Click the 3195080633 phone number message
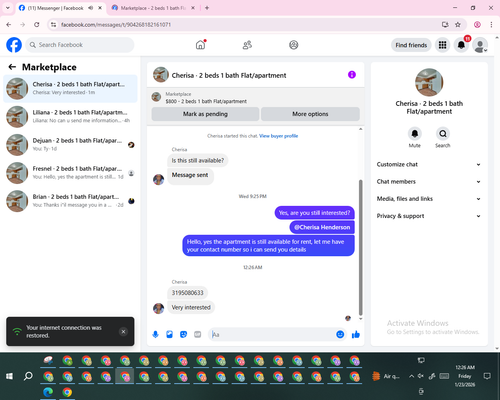The width and height of the screenshot is (500, 400). pos(187,293)
